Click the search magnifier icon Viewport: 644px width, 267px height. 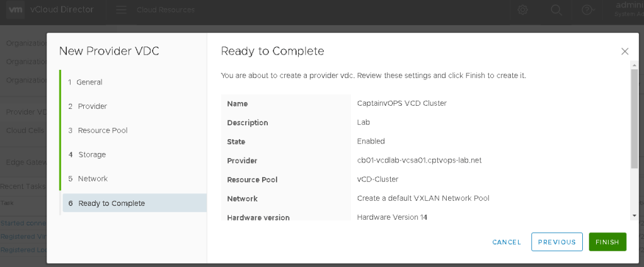[x=556, y=10]
